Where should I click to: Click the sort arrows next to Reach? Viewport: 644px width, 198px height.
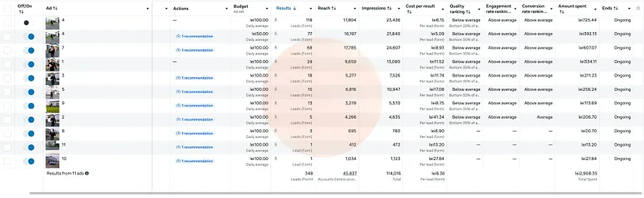tap(333, 8)
